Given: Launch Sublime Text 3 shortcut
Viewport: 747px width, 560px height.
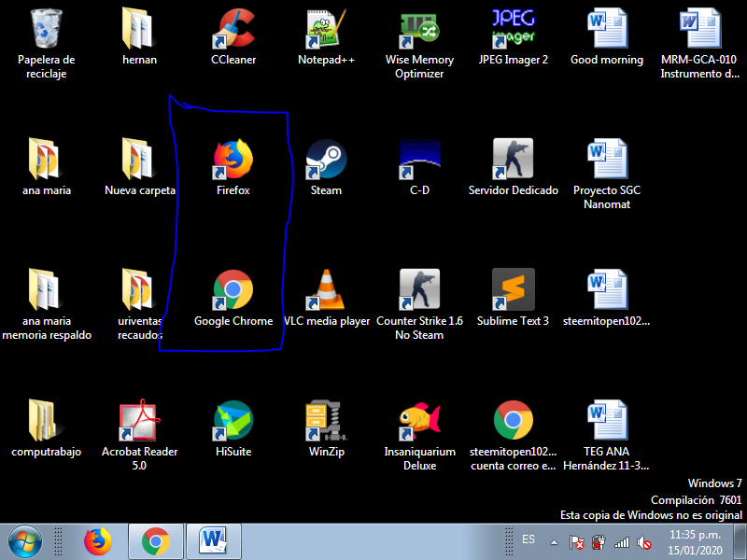Looking at the screenshot, I should (513, 290).
